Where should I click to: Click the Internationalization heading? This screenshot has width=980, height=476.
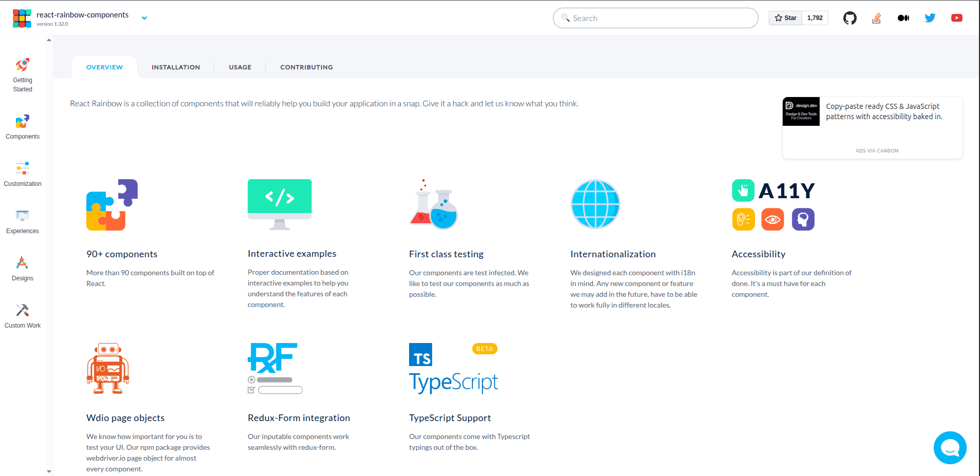point(613,254)
